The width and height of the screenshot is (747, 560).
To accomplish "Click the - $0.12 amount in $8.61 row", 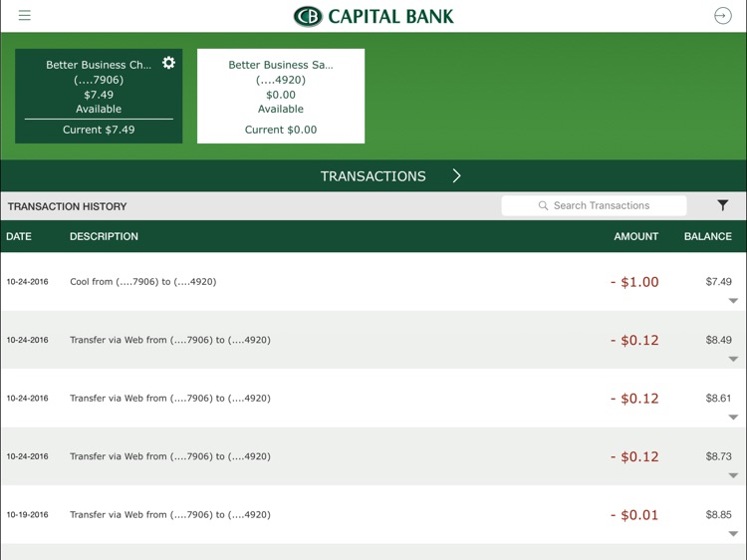I will pyautogui.click(x=634, y=399).
